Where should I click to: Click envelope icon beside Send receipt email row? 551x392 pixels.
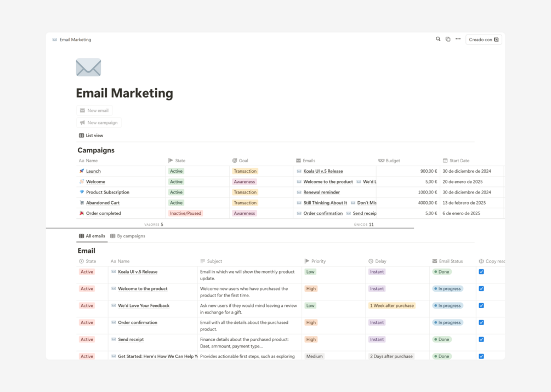(x=113, y=339)
